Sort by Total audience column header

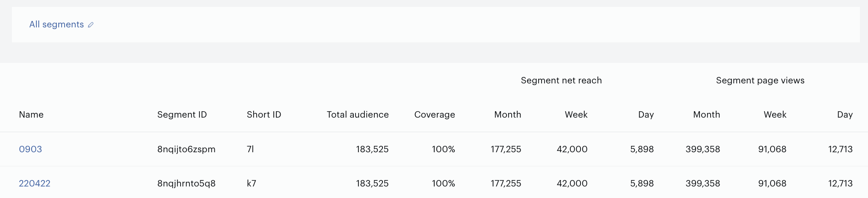click(x=358, y=115)
